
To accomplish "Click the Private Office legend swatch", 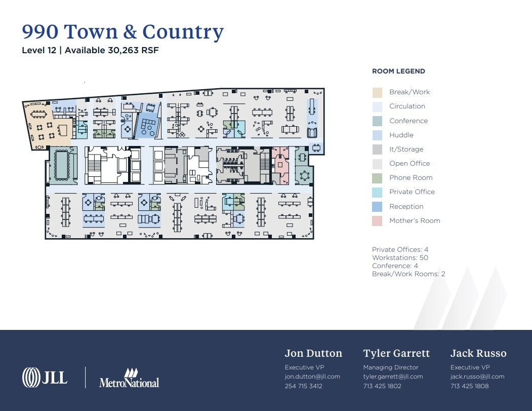I will [377, 192].
